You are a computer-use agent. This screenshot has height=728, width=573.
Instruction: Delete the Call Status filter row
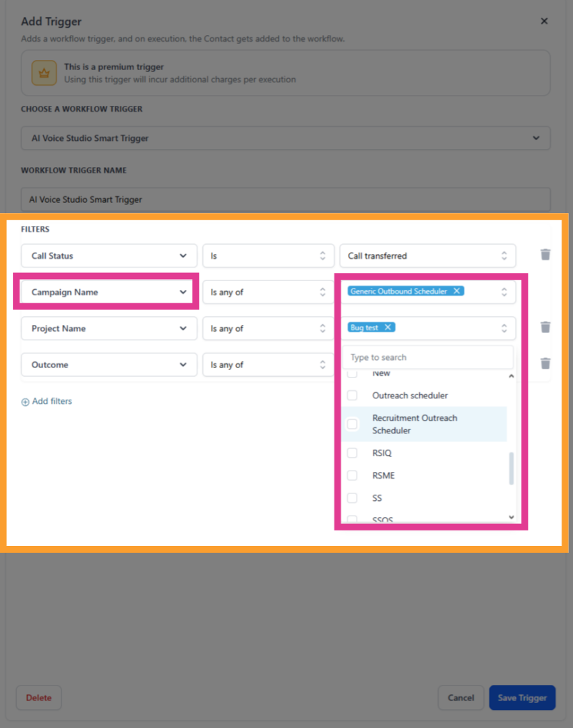545,254
